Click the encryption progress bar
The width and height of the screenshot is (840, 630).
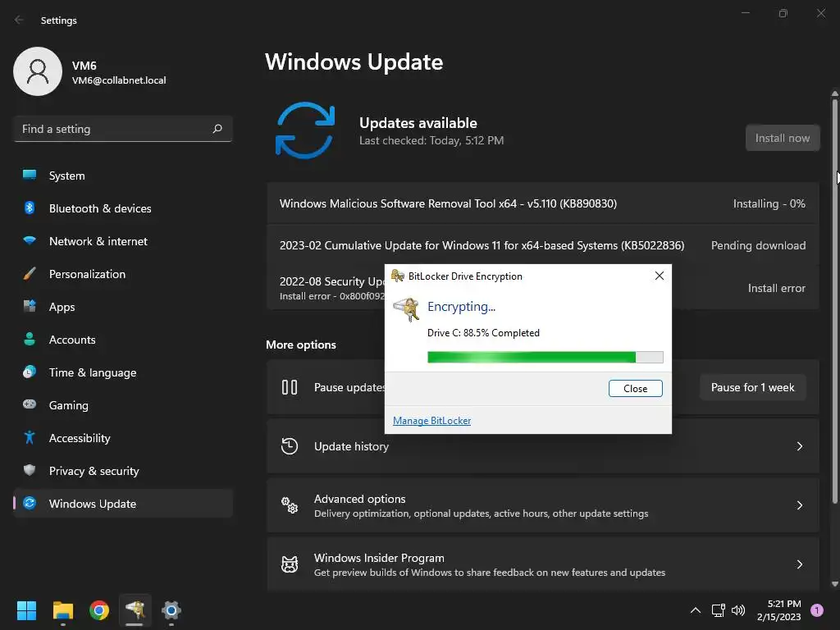click(x=546, y=358)
